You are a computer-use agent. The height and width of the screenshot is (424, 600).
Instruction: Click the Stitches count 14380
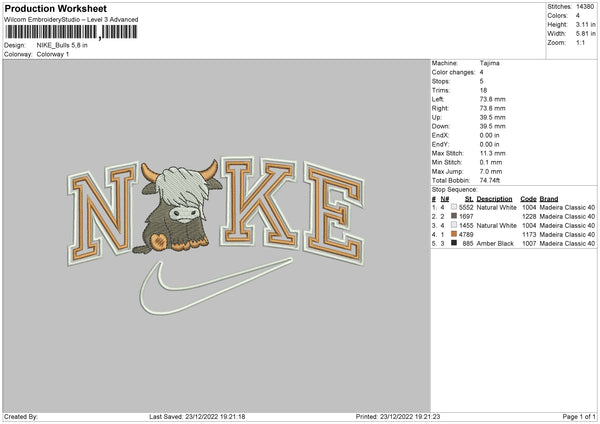585,7
